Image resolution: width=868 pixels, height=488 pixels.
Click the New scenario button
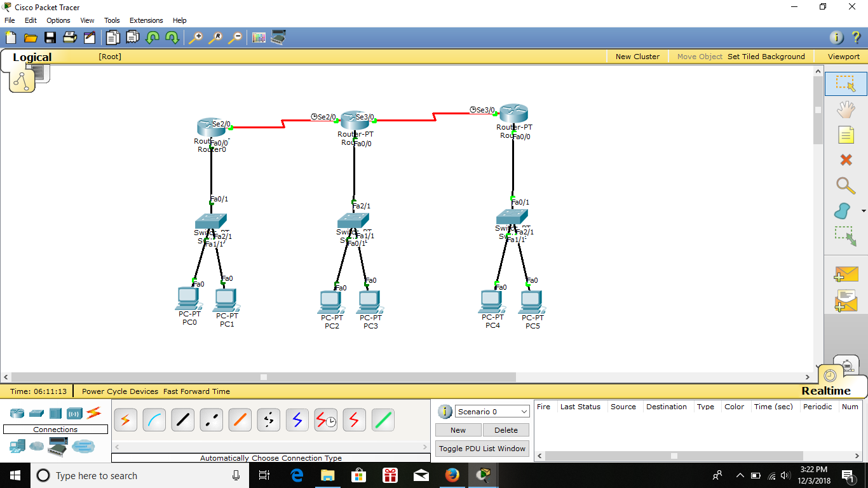coord(458,430)
